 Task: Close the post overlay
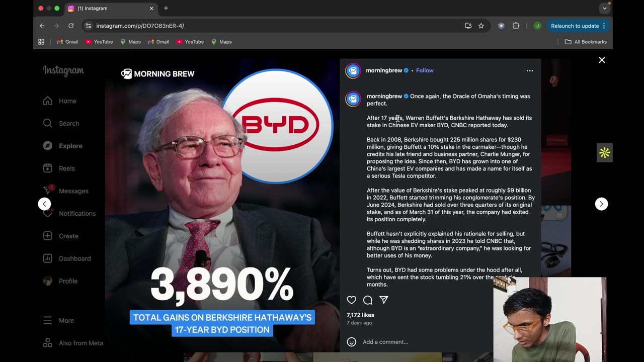[x=602, y=60]
